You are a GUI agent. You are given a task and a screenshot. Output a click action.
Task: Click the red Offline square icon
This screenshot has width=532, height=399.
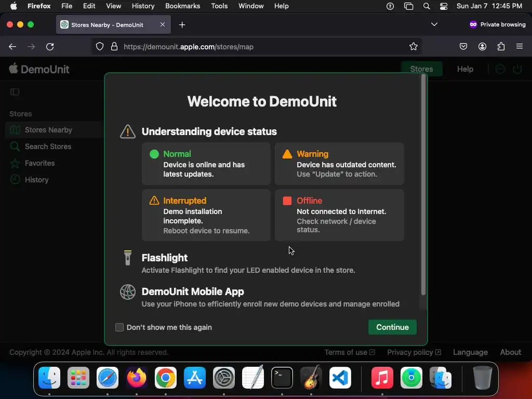(x=287, y=201)
